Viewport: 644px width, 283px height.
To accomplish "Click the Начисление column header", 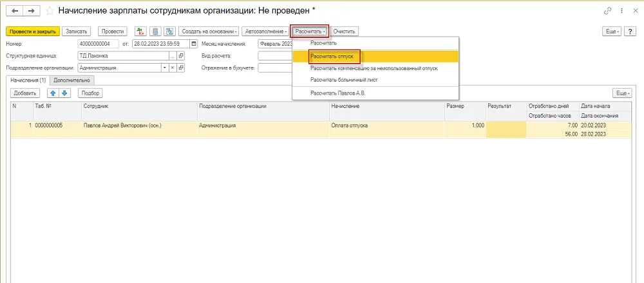I will click(x=387, y=111).
